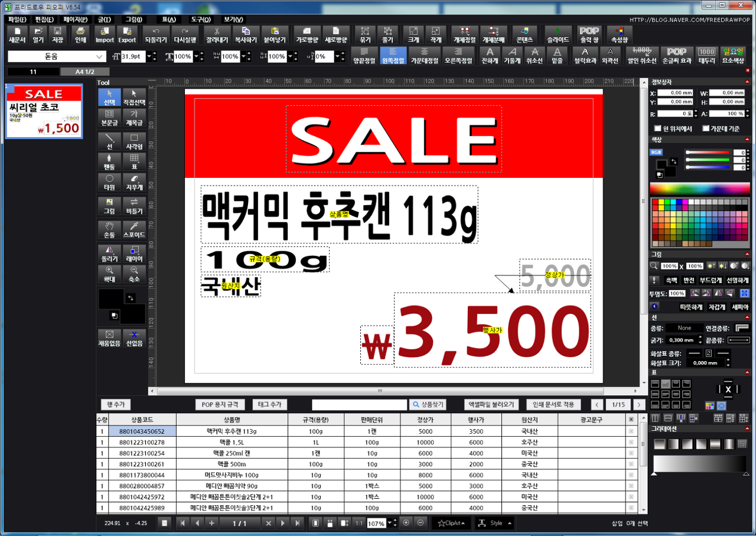The image size is (756, 536).
Task: Click the 행 추가 button
Action: 115,405
